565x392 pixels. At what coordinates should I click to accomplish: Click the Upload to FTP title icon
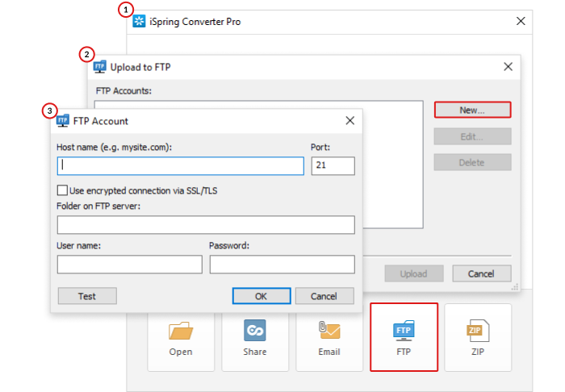point(99,67)
